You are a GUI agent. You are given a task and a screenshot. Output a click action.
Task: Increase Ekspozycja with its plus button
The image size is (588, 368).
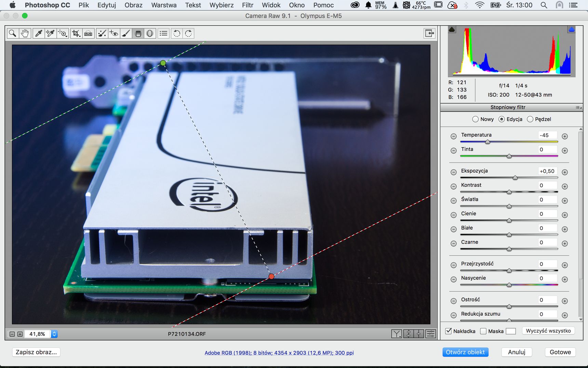pyautogui.click(x=565, y=172)
